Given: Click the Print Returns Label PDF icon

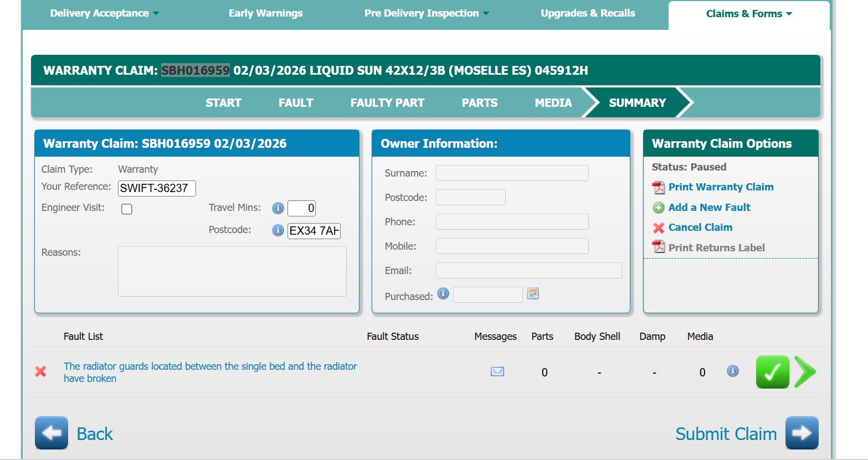Looking at the screenshot, I should coord(659,246).
